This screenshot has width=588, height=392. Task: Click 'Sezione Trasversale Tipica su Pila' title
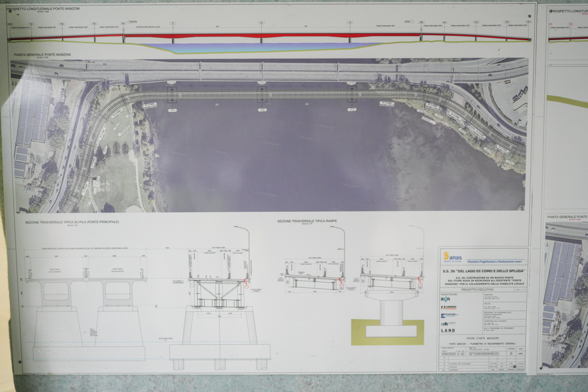(72, 222)
